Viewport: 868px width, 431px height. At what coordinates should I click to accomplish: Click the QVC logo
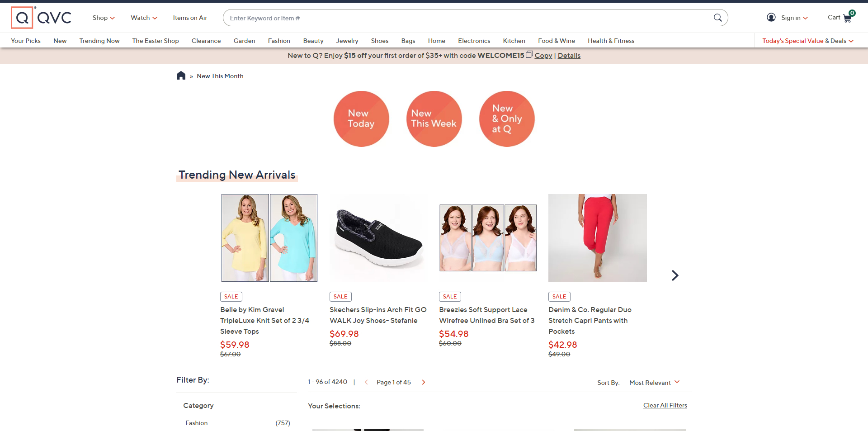pos(41,18)
